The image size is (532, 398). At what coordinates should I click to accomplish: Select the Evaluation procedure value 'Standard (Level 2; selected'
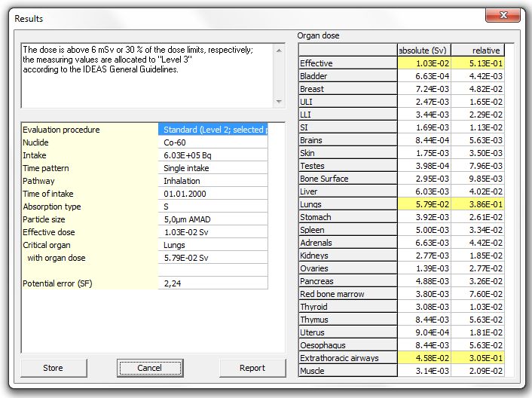213,130
